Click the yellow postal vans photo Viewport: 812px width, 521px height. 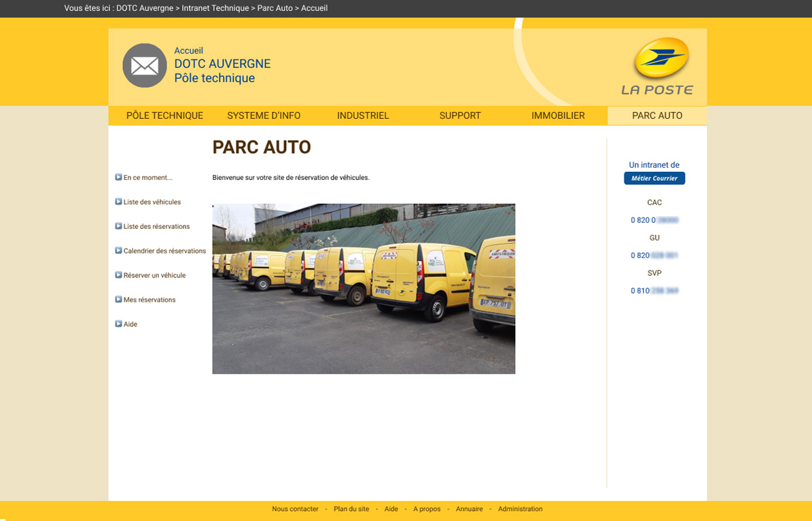(364, 289)
